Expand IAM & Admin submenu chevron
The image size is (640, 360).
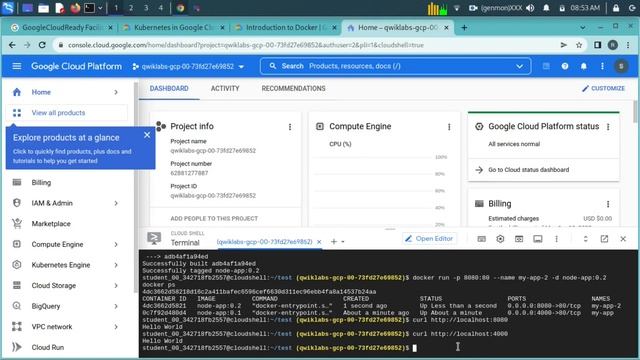pyautogui.click(x=116, y=203)
